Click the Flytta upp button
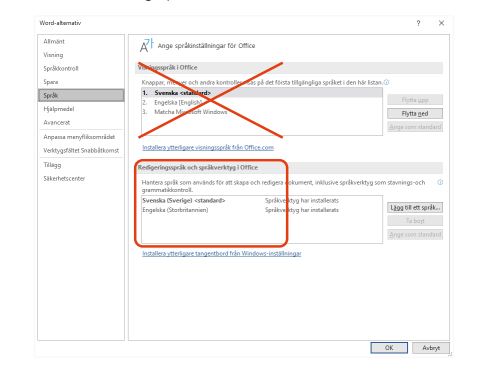Image resolution: width=503 pixels, height=373 pixels. 415,100
